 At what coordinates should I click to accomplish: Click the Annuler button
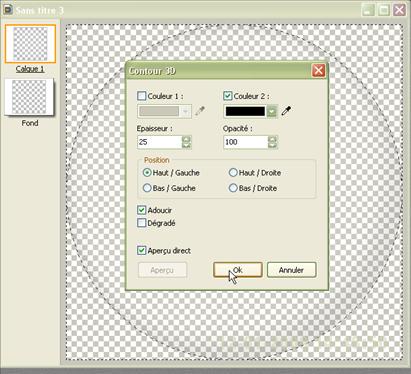(x=291, y=270)
